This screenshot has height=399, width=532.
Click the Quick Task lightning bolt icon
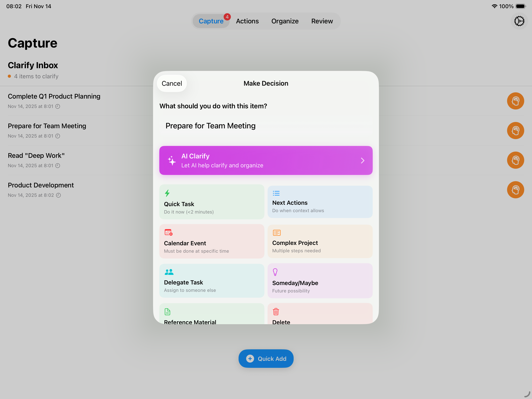tap(167, 193)
